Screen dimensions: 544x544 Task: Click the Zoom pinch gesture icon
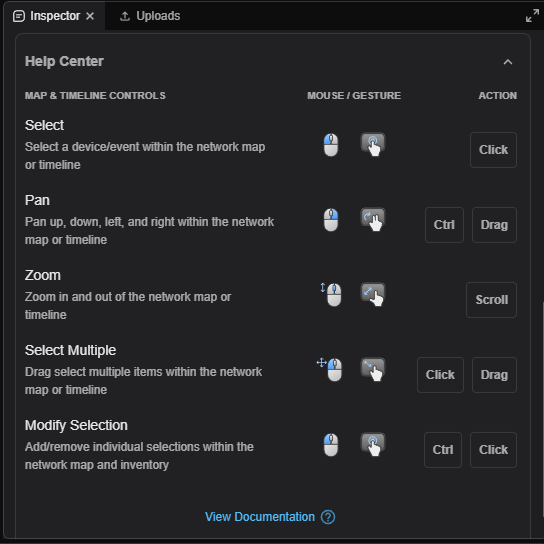click(373, 294)
